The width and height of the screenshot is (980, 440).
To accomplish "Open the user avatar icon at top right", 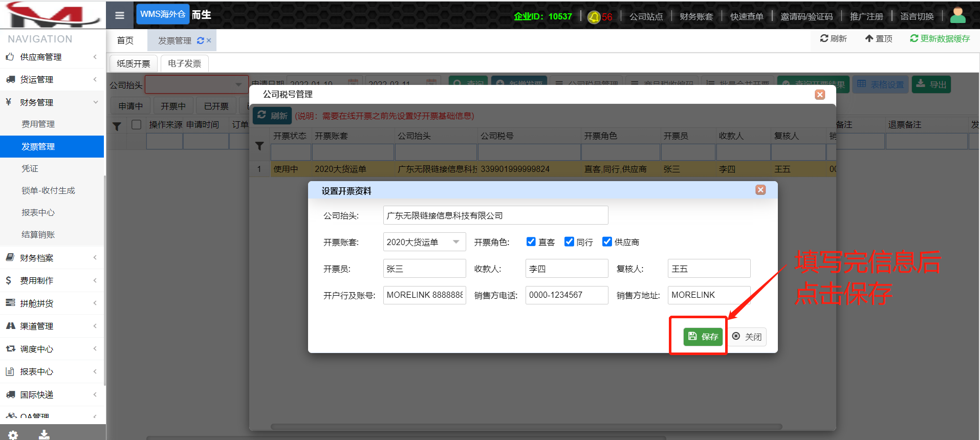I will tap(957, 15).
